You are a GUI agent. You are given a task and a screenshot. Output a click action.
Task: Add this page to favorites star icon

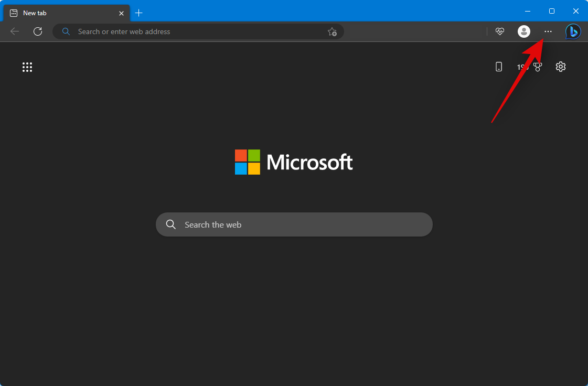[x=332, y=31]
